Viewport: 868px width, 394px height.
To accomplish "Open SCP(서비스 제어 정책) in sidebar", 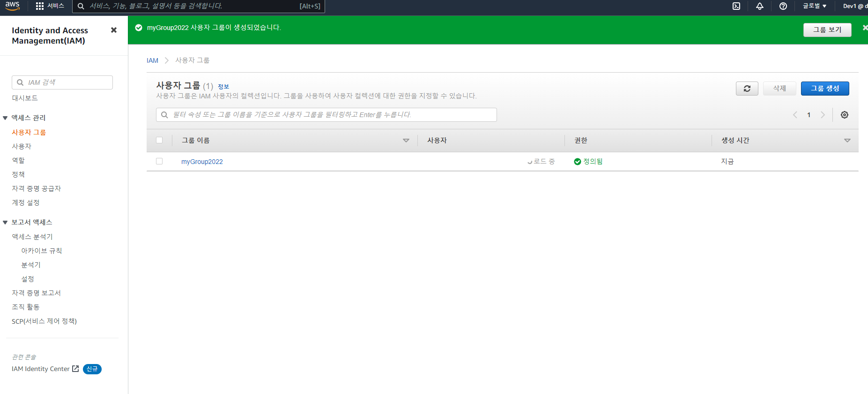I will pos(44,321).
